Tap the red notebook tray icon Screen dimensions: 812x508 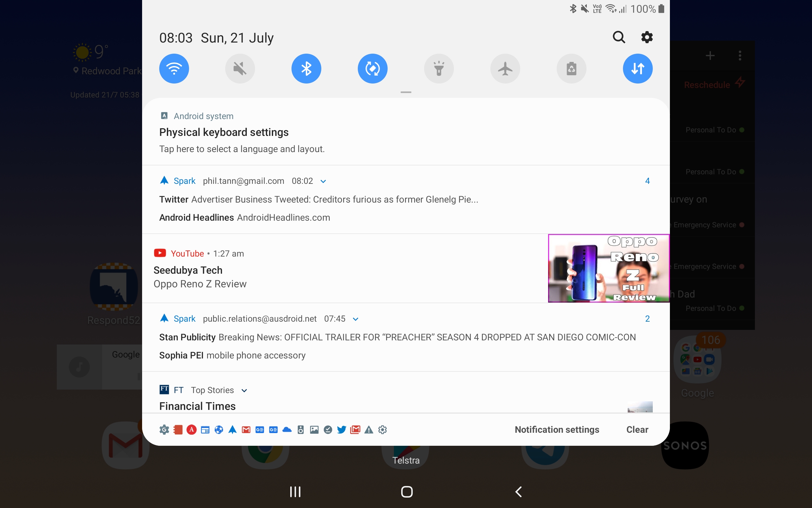pos(178,430)
